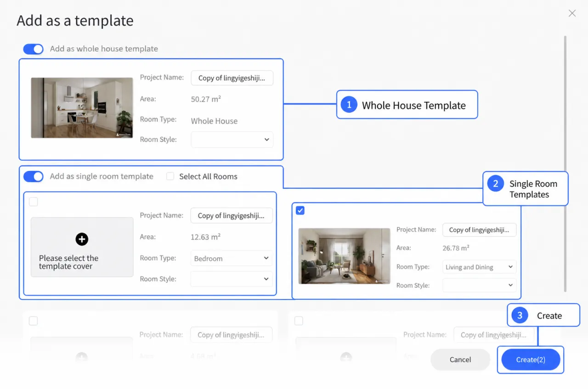
Task: Click the 'Add as a template' dialog title
Action: [x=75, y=21]
